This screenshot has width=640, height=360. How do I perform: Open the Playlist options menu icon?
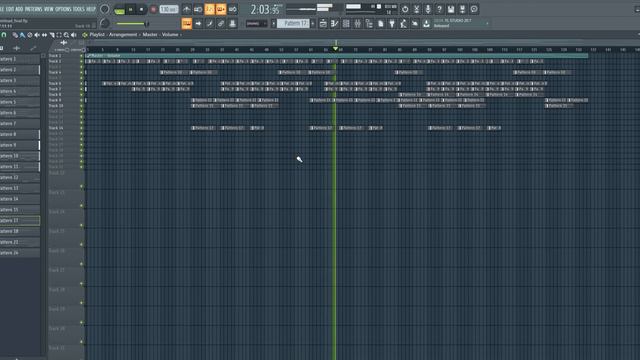(85, 35)
